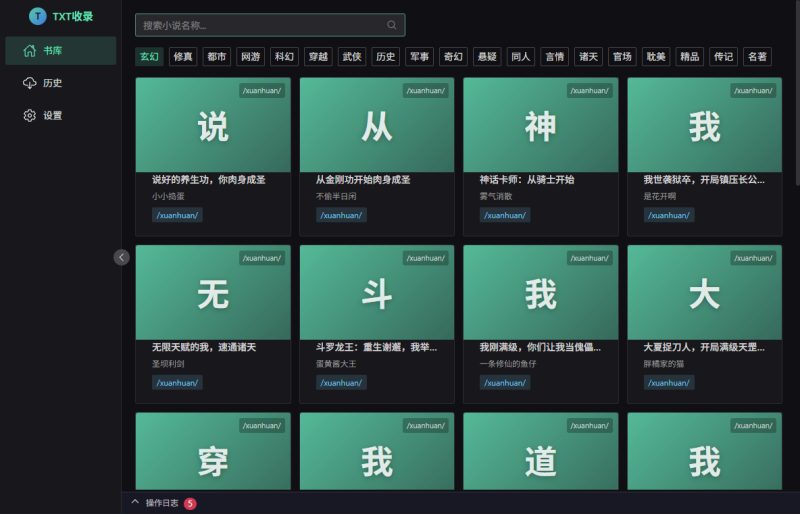800x514 pixels.
Task: Collapse sidebar with the left chevron button
Action: pyautogui.click(x=122, y=257)
